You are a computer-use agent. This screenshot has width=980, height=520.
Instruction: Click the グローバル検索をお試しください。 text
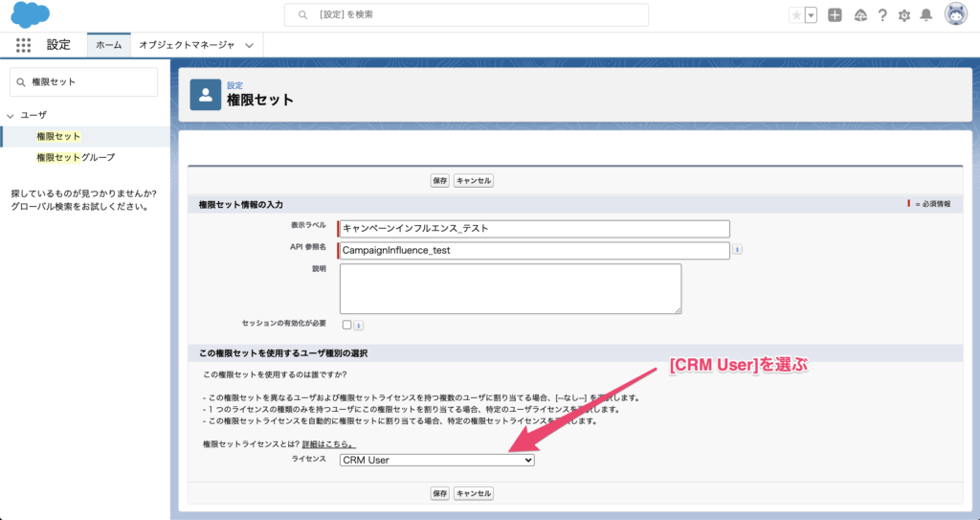79,207
